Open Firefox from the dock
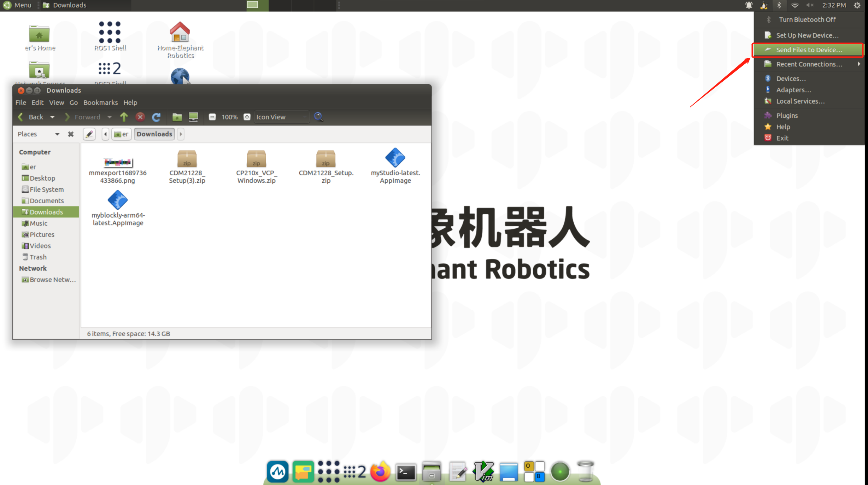Screen dimensions: 868x485 [x=380, y=472]
